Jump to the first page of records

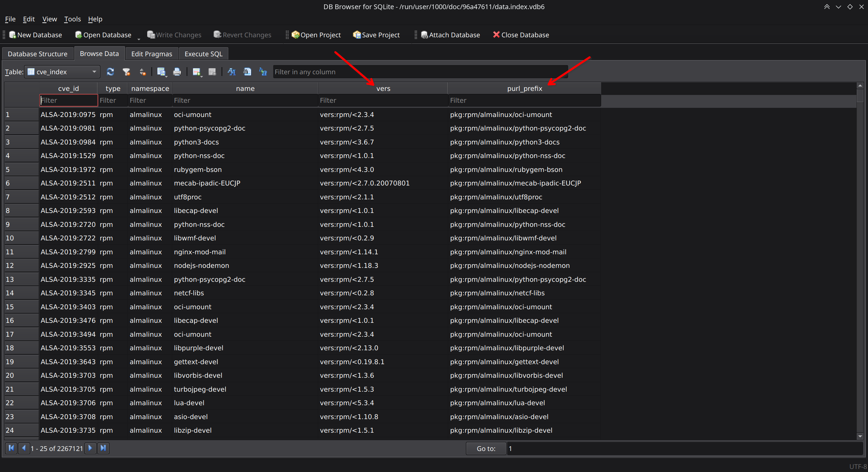pos(11,448)
